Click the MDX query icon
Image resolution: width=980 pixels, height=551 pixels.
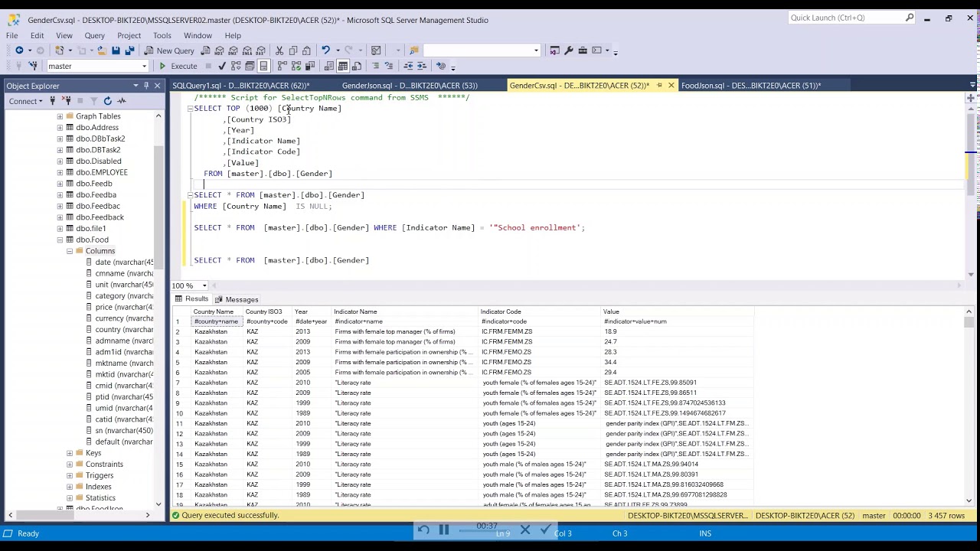[219, 51]
